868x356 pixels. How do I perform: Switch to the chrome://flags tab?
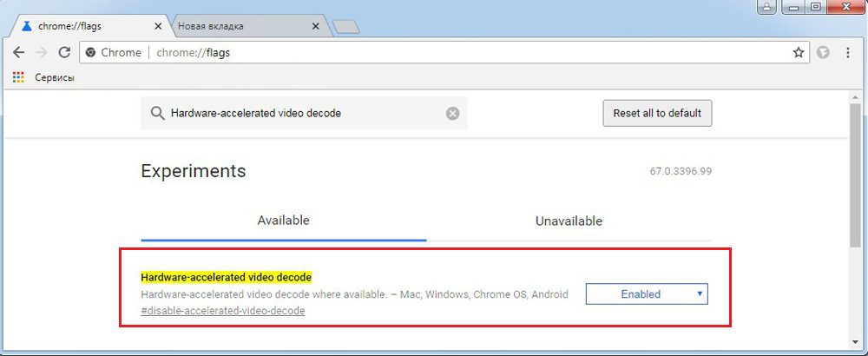[x=91, y=26]
